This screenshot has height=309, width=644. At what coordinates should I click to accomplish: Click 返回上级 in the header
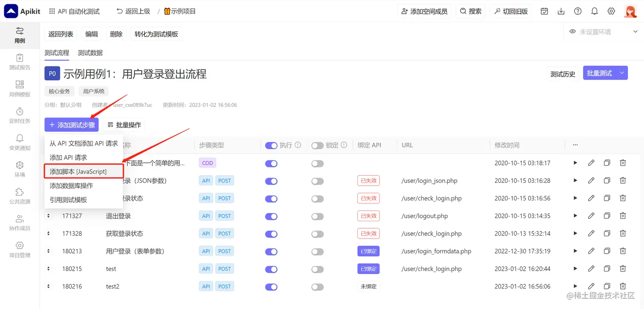tap(133, 12)
